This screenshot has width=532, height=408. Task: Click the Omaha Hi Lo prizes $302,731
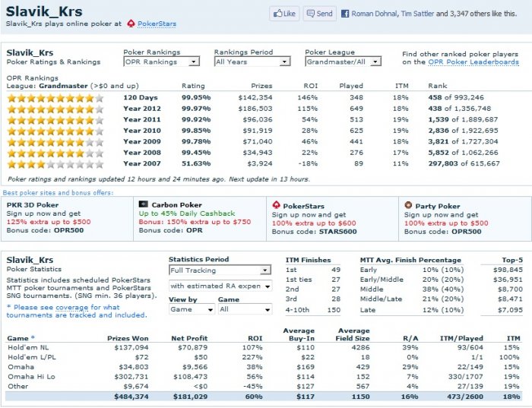tap(131, 376)
